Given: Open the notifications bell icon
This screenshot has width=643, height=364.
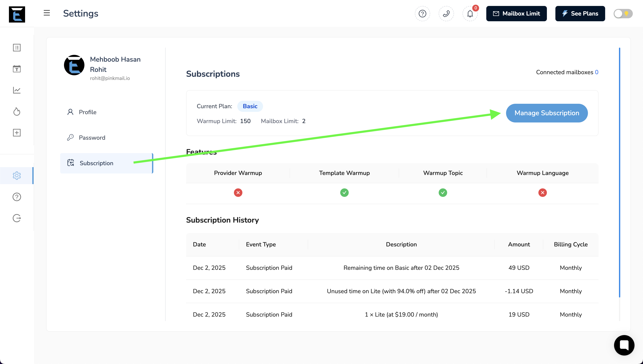Looking at the screenshot, I should 470,13.
